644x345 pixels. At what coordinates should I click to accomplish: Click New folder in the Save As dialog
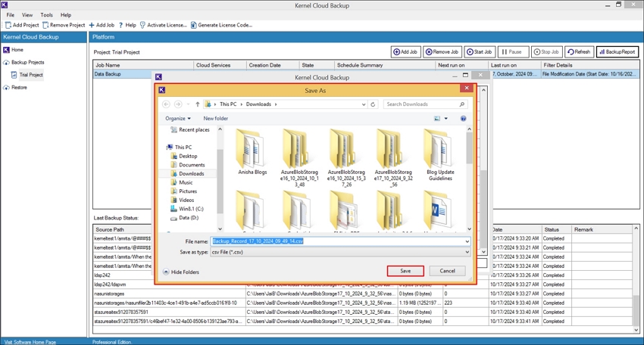pyautogui.click(x=216, y=118)
